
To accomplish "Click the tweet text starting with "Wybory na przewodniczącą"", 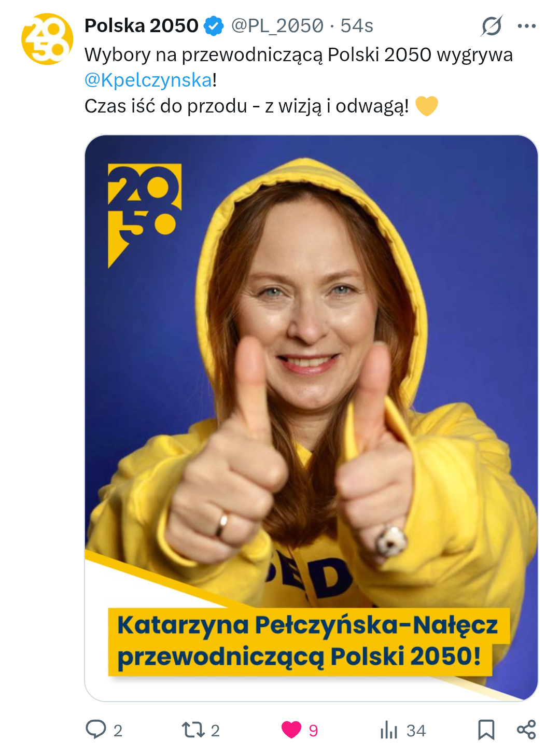I will pos(298,54).
